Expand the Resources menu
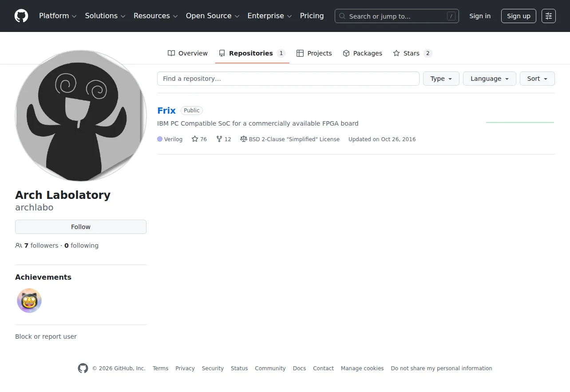 [x=155, y=16]
